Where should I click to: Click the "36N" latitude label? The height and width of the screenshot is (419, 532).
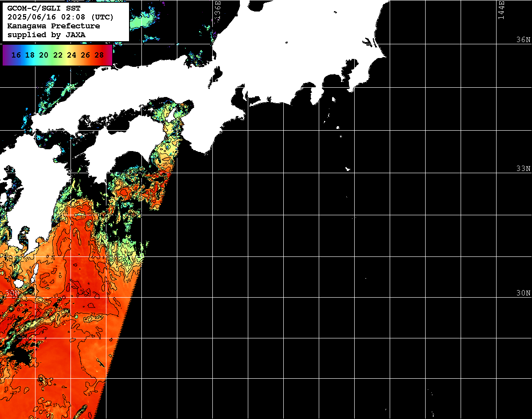524,39
